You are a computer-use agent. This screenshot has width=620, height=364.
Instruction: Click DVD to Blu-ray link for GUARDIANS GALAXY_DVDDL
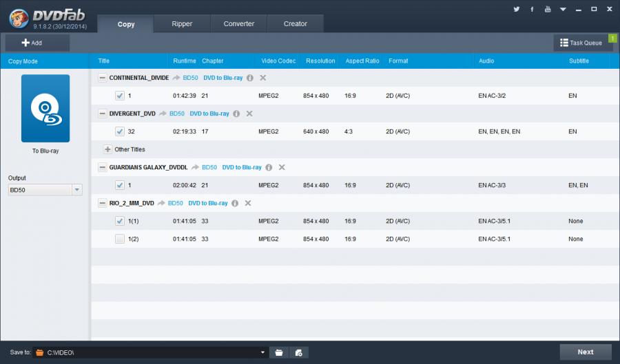(242, 167)
